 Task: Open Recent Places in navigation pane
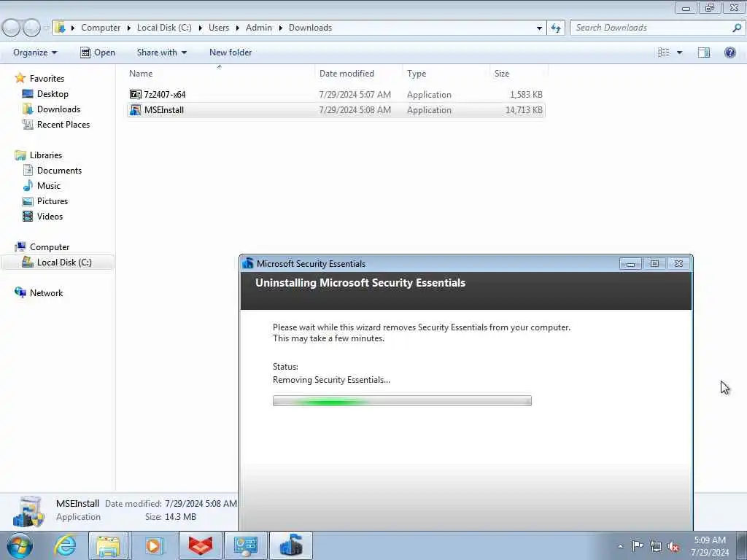point(63,124)
